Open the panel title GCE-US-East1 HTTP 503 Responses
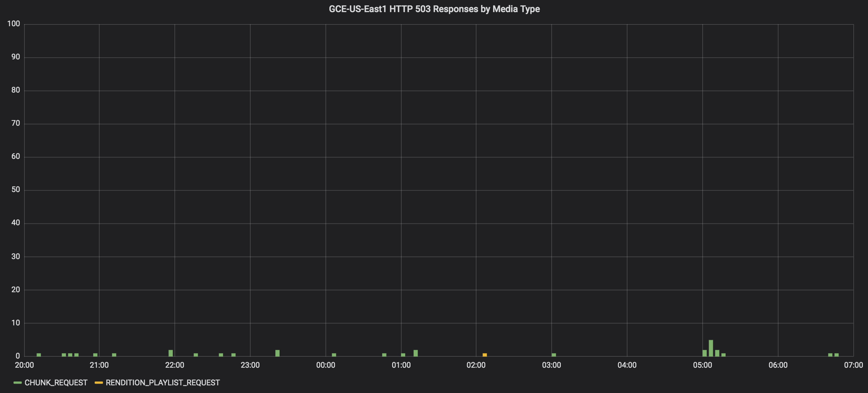The width and height of the screenshot is (868, 393). [x=434, y=9]
